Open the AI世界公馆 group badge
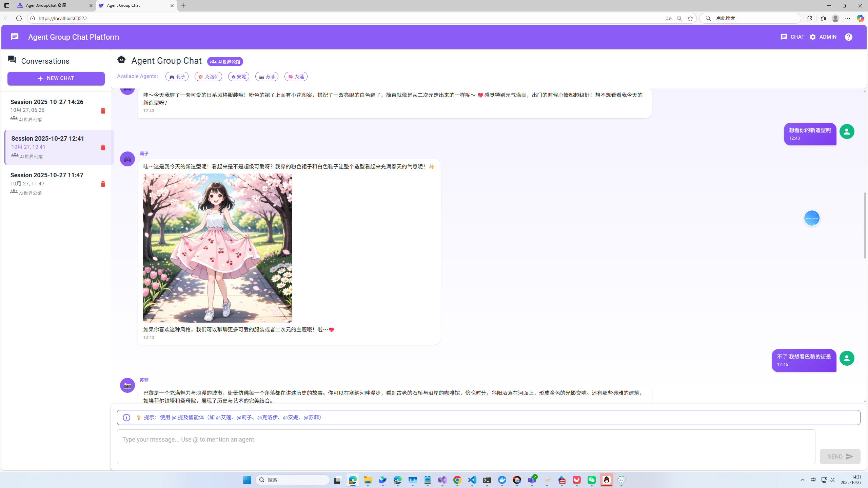Viewport: 868px width, 488px height. [x=225, y=62]
